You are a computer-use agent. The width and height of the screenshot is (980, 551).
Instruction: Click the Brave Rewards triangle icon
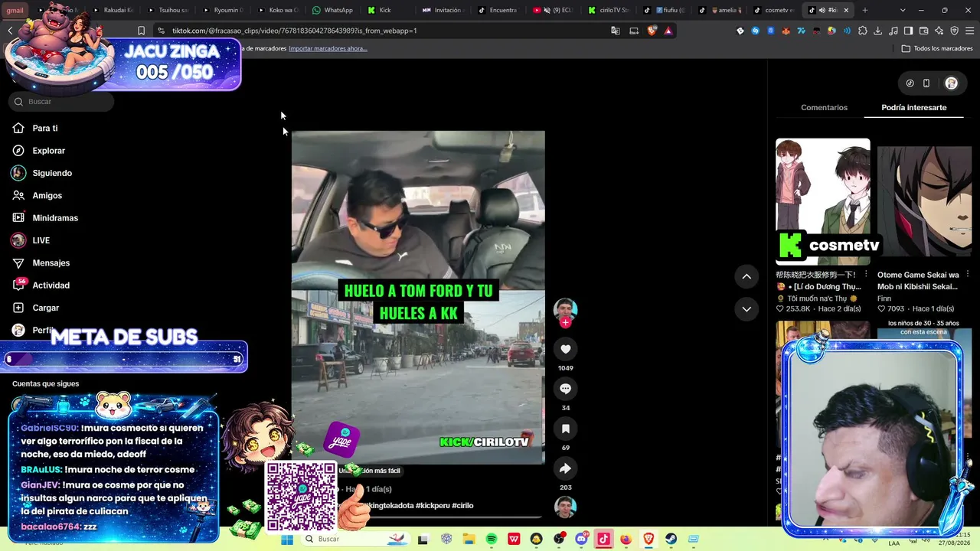click(668, 31)
